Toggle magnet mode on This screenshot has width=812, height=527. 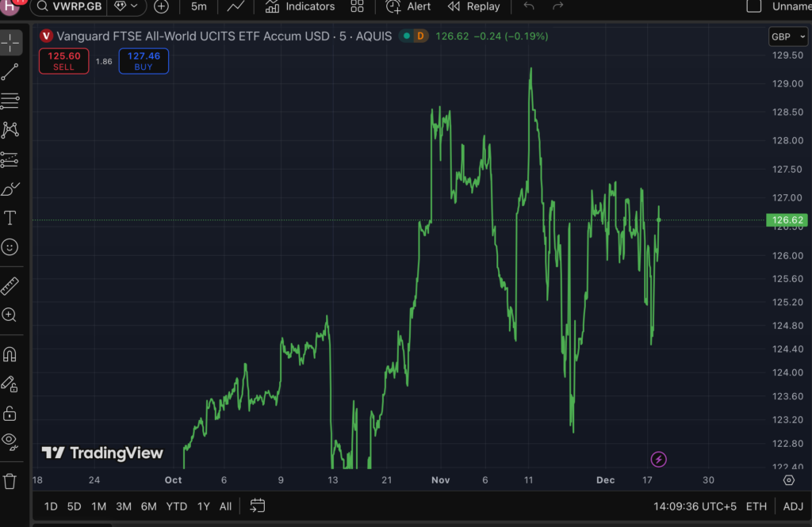point(10,354)
